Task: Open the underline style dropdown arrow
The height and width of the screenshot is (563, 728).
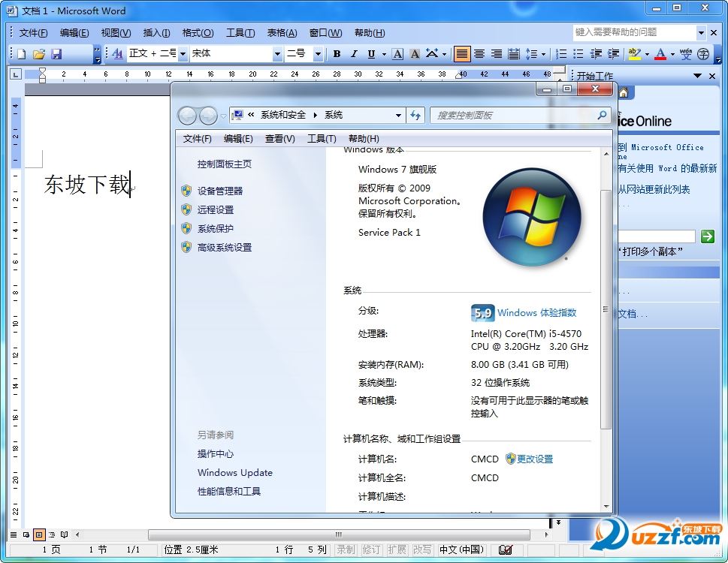Action: [384, 54]
